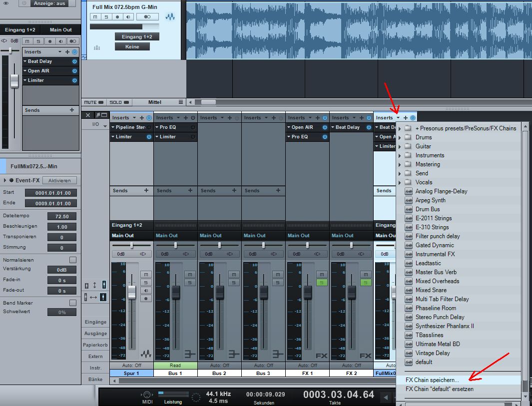Expand the Vocals FX chain folder

point(400,182)
